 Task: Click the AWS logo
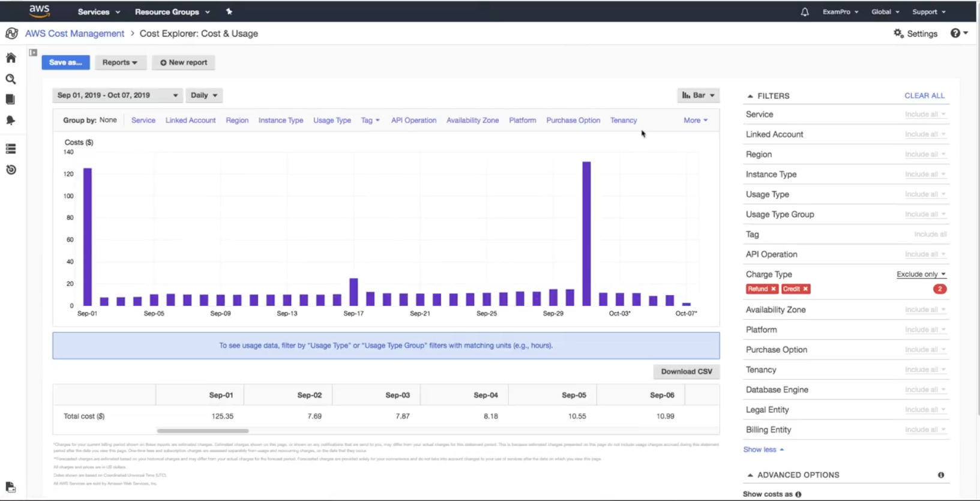click(39, 11)
